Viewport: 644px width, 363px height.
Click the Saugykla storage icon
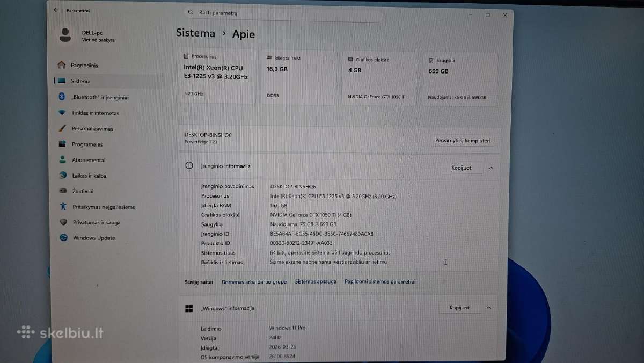point(431,60)
